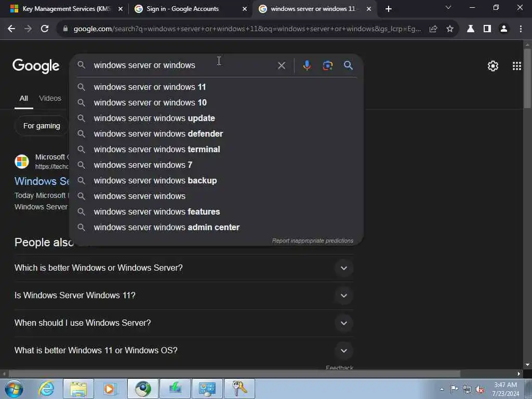This screenshot has height=399, width=532.
Task: Click the For gaming filter chip
Action: (x=42, y=126)
